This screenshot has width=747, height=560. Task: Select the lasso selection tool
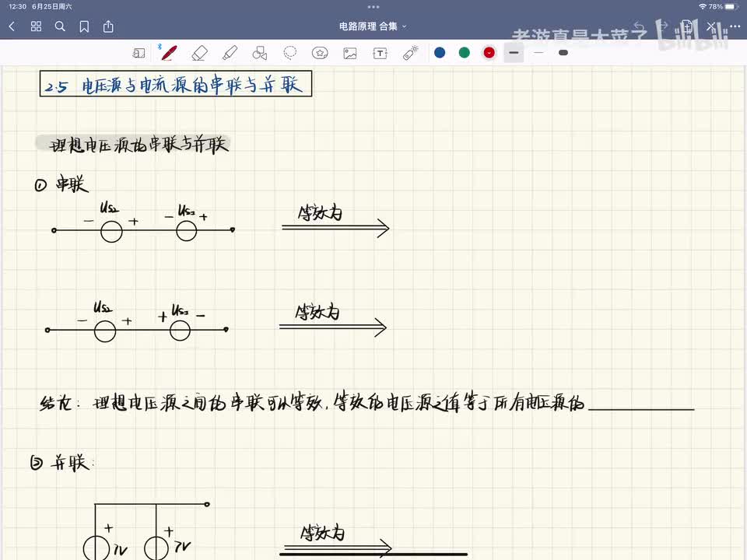289,53
